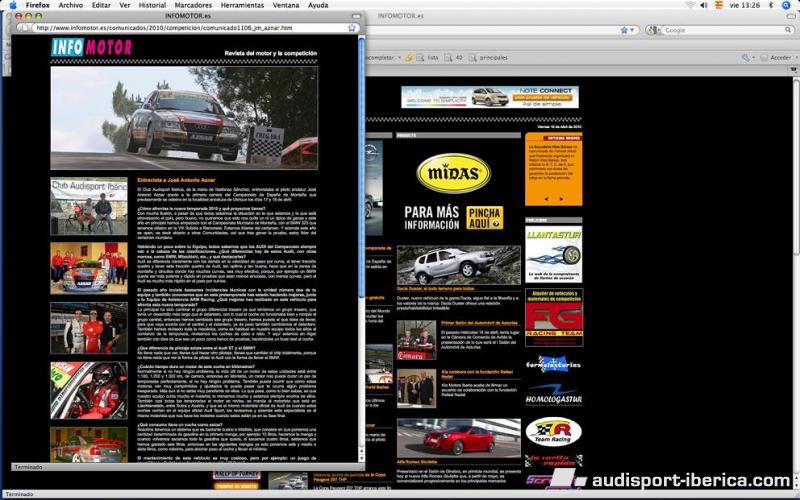
Task: Click the Wi-Fi status icon
Action: tap(690, 5)
